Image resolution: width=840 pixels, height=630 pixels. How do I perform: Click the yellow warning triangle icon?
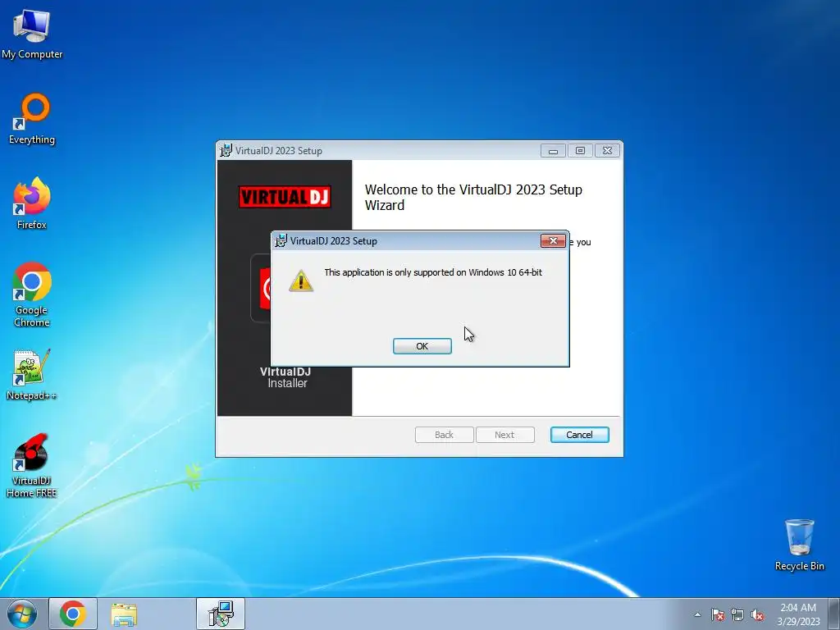[301, 281]
